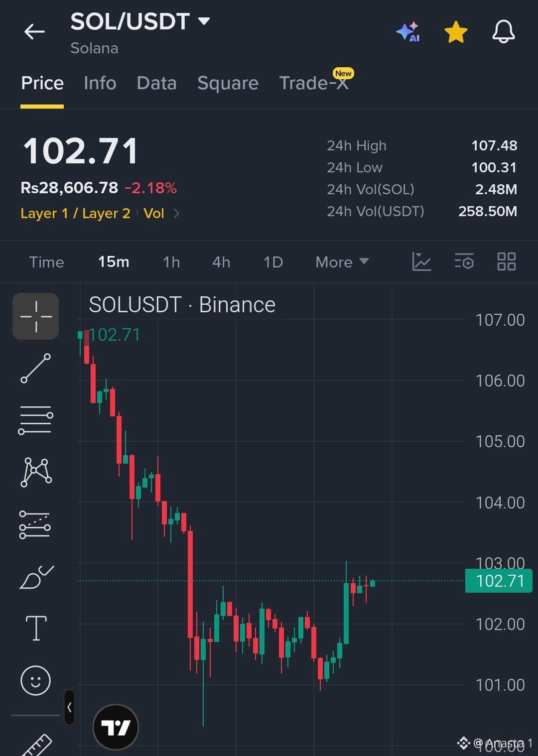Click the SOLUSDT · Binance chart title

coord(182,305)
